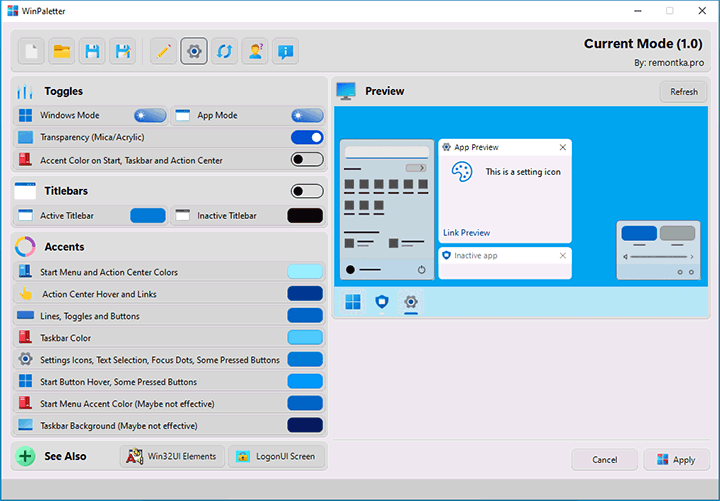Viewport: 720px width, 501px height.
Task: Click 'This is a setting icon' text
Action: pyautogui.click(x=523, y=172)
